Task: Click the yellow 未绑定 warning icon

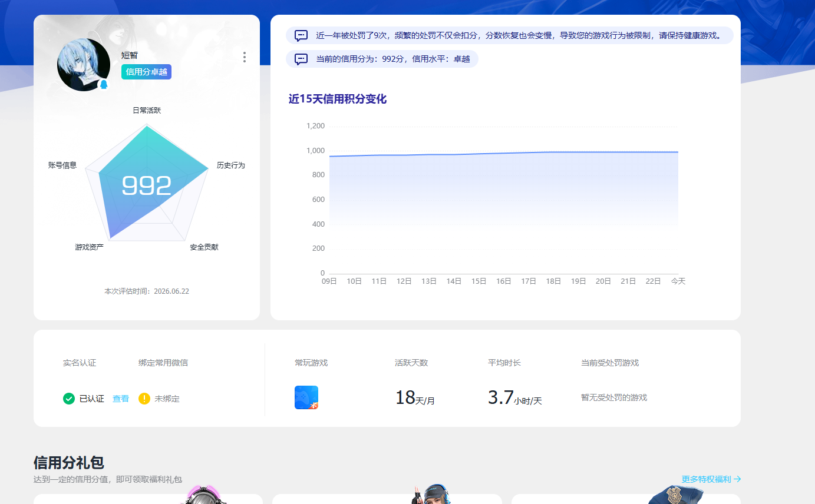Action: click(x=144, y=399)
